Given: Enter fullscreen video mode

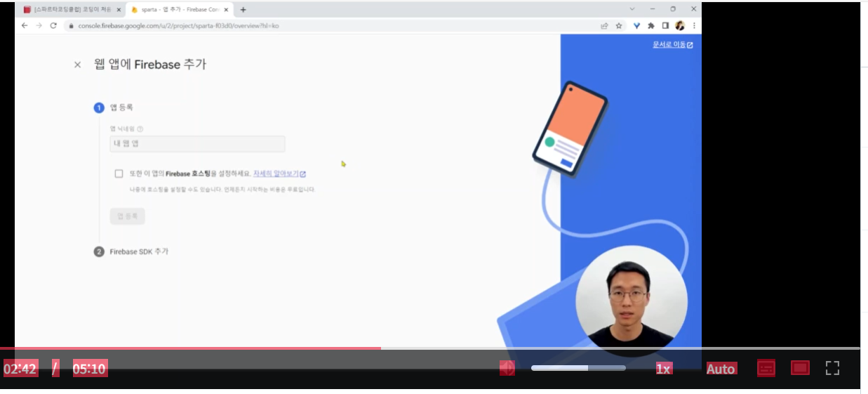Looking at the screenshot, I should pyautogui.click(x=832, y=368).
